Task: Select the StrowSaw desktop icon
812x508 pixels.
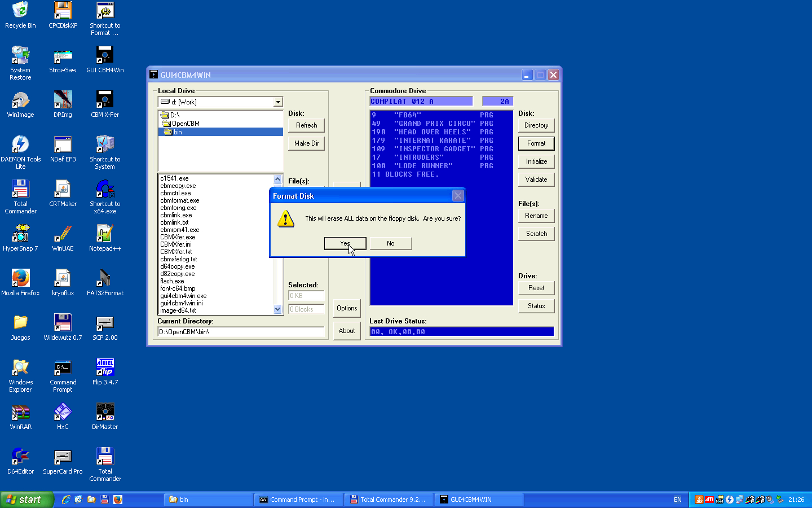Action: tap(63, 60)
